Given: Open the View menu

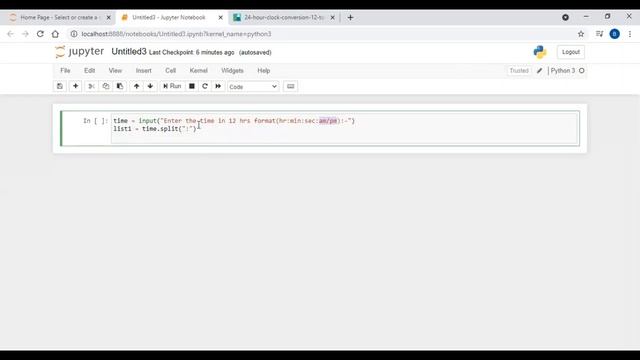Looking at the screenshot, I should coord(115,71).
